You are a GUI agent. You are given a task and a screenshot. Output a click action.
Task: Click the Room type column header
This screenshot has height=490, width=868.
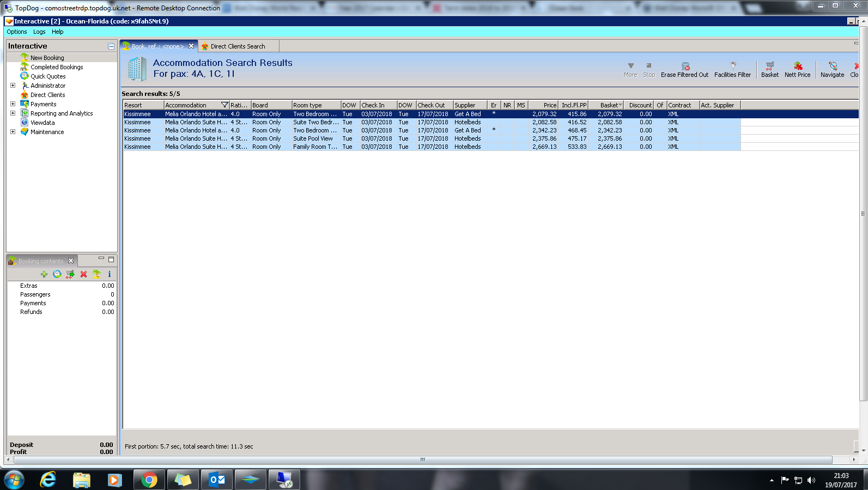(x=316, y=105)
